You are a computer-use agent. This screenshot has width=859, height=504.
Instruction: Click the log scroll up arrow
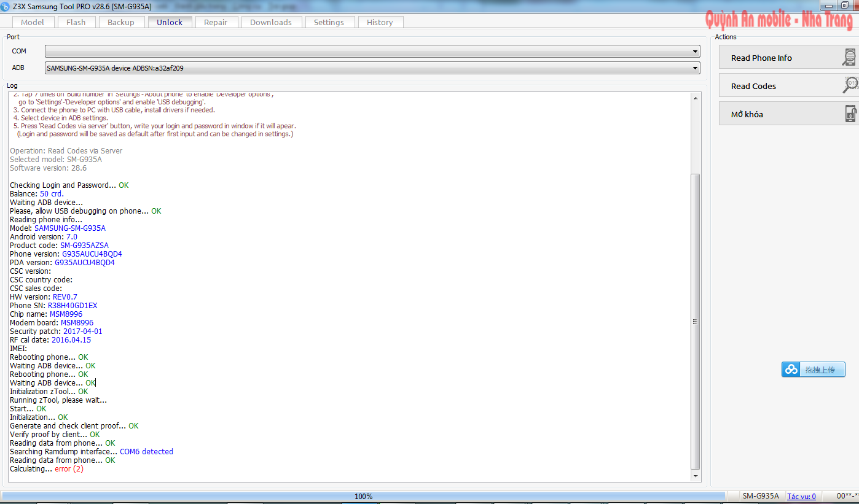tap(696, 98)
